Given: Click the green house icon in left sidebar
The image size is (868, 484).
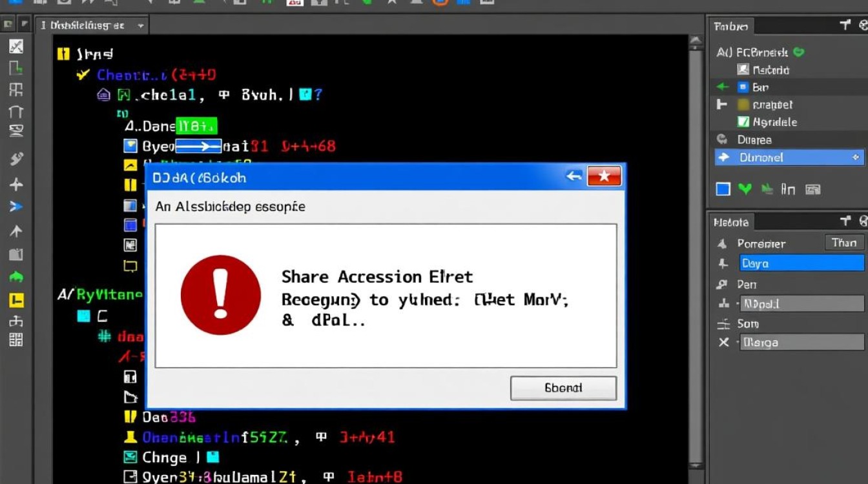Looking at the screenshot, I should 16,277.
